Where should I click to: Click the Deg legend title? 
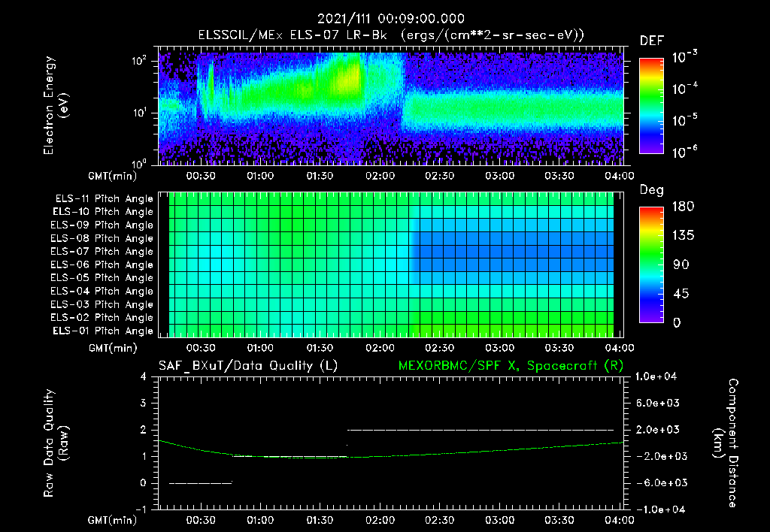pyautogui.click(x=652, y=190)
